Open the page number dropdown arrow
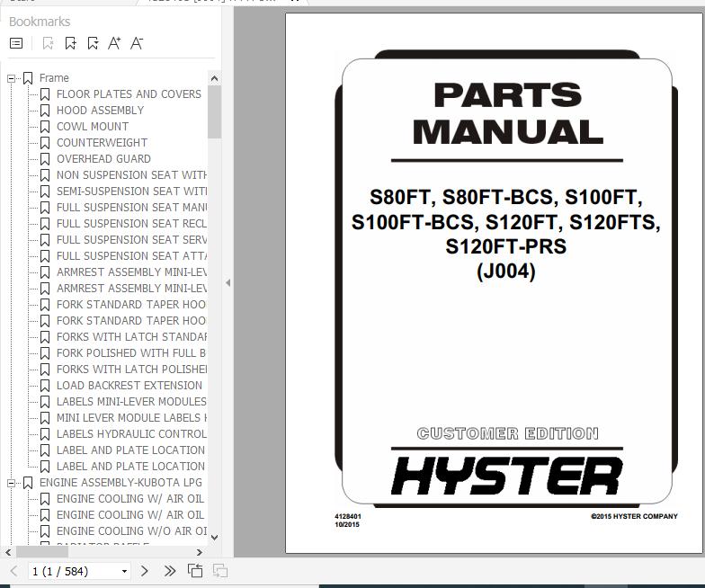Screen dimensions: 705x588 (124, 572)
